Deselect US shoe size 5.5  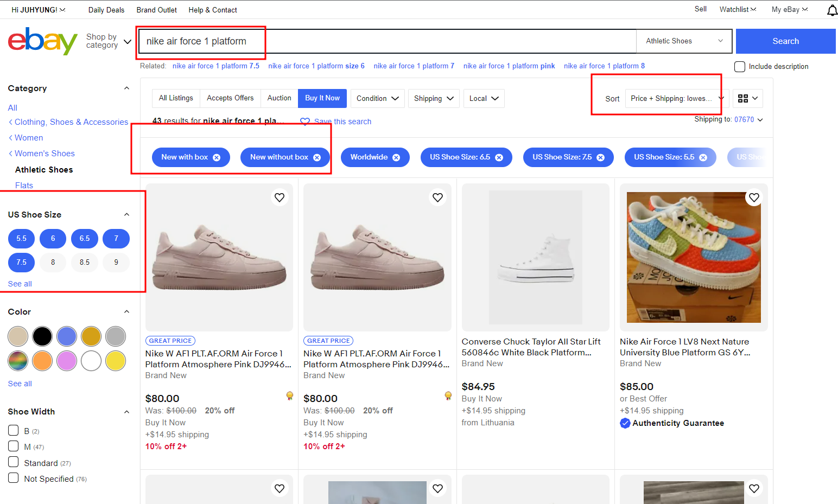[21, 239]
